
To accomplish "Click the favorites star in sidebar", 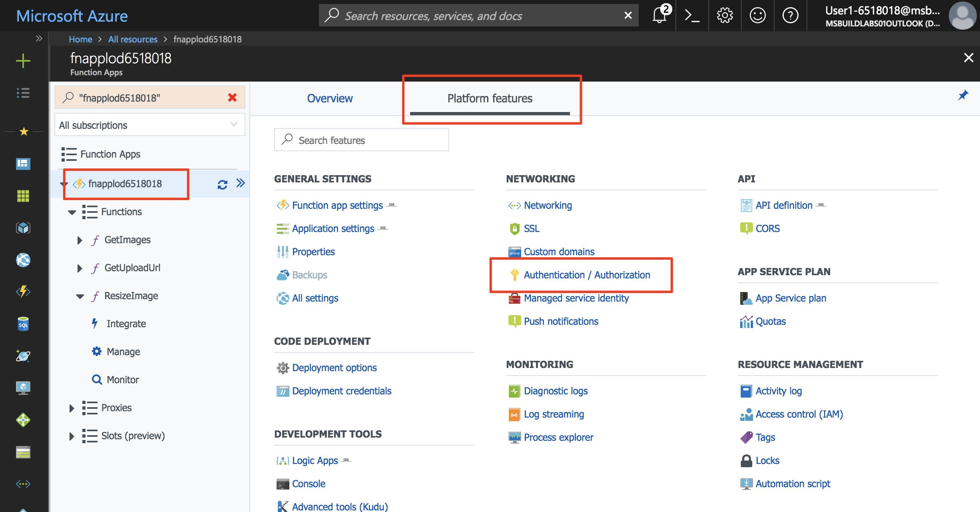I will pos(24,131).
